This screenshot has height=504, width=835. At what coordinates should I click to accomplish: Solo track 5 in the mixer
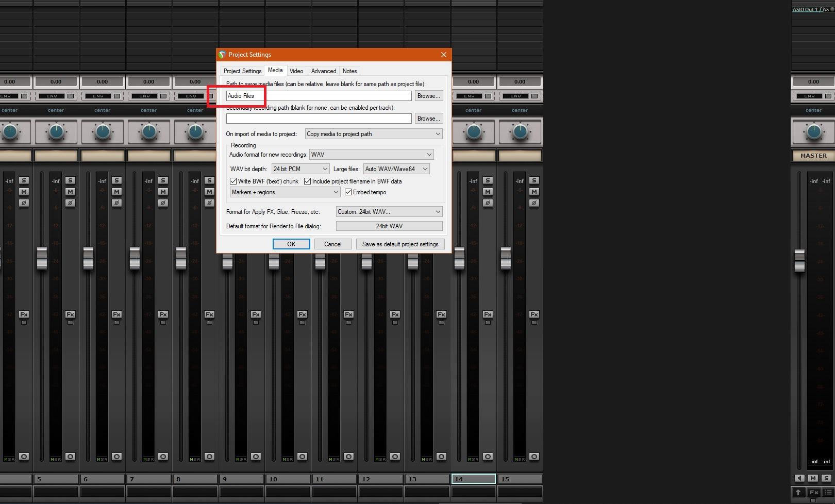70,180
